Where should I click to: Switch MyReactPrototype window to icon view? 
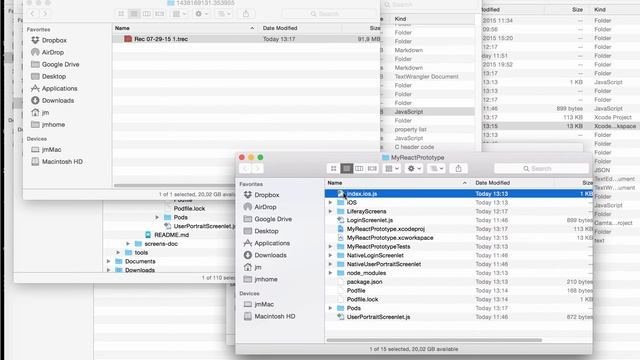333,169
